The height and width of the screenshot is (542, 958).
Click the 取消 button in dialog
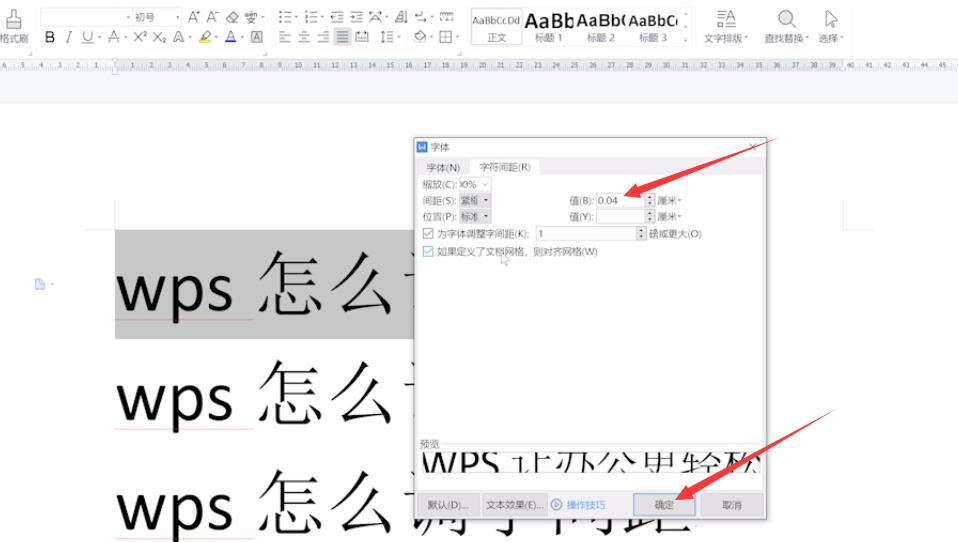(x=731, y=505)
